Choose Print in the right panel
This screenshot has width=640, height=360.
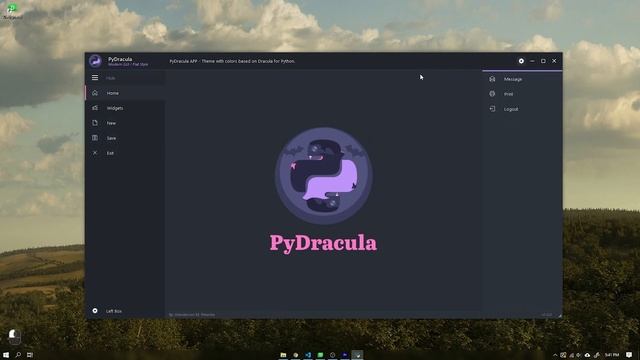click(522, 94)
